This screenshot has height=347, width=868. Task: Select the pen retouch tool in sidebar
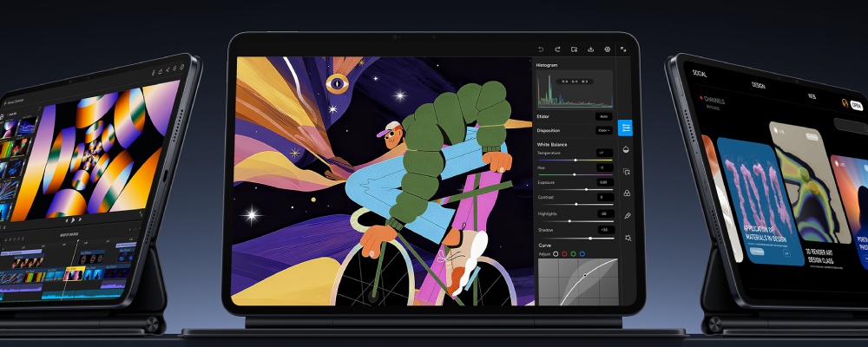coord(628,215)
